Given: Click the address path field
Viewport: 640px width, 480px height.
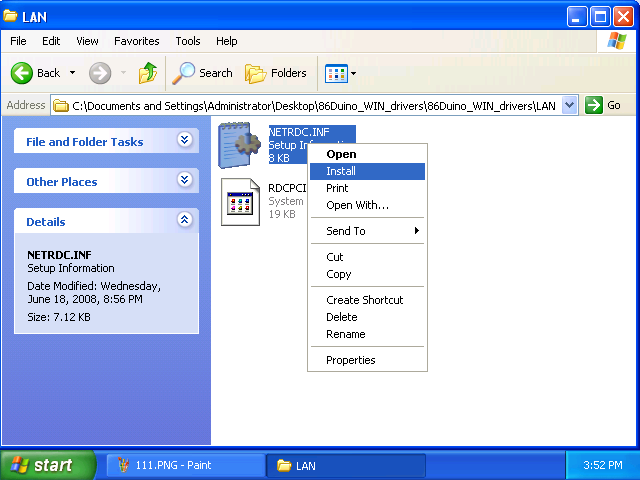Looking at the screenshot, I should 313,106.
